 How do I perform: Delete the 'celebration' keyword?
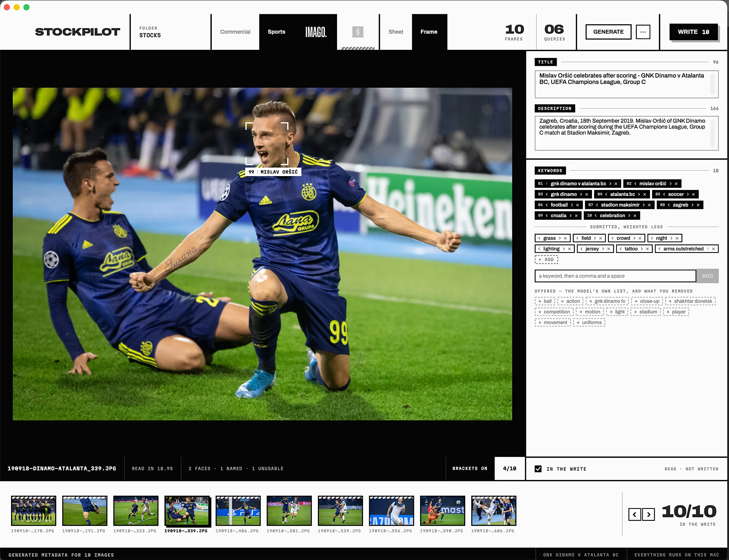635,216
